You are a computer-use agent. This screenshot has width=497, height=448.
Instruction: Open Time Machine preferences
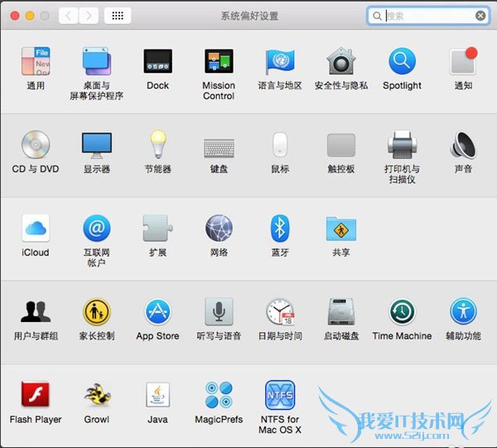click(402, 311)
